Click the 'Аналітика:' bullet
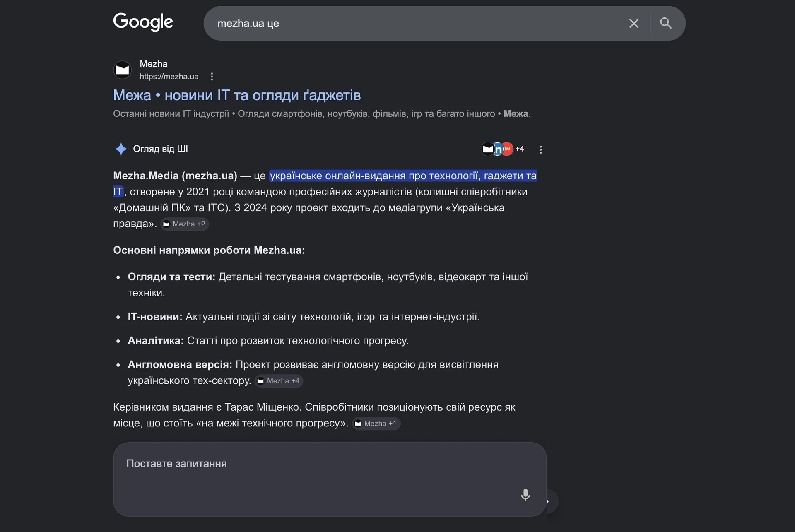 tap(156, 341)
